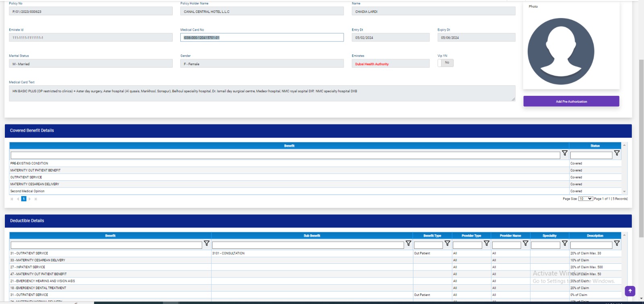Jump to last page of Covered Benefits
The width and height of the screenshot is (644, 304).
(x=36, y=199)
